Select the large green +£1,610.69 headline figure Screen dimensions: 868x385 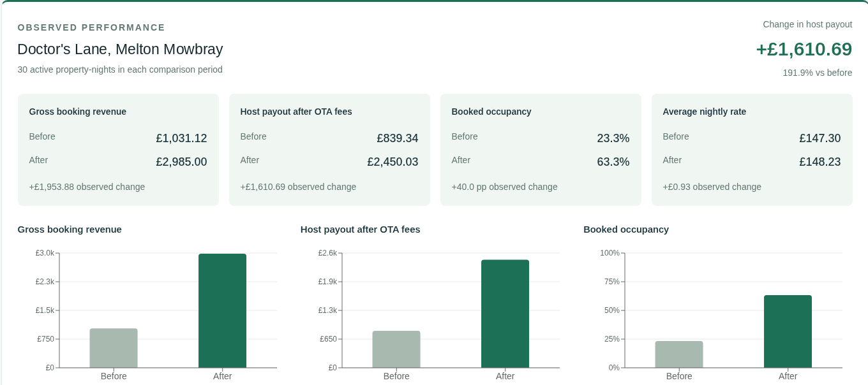pyautogui.click(x=804, y=49)
